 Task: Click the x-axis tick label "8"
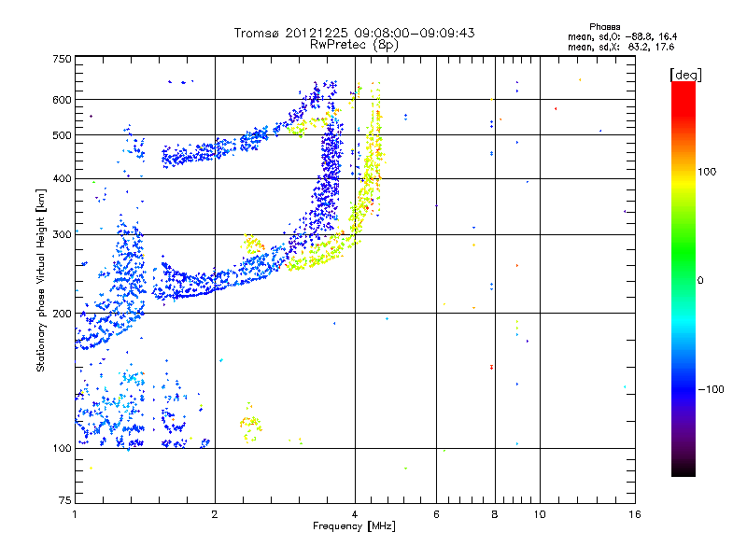coord(495,514)
